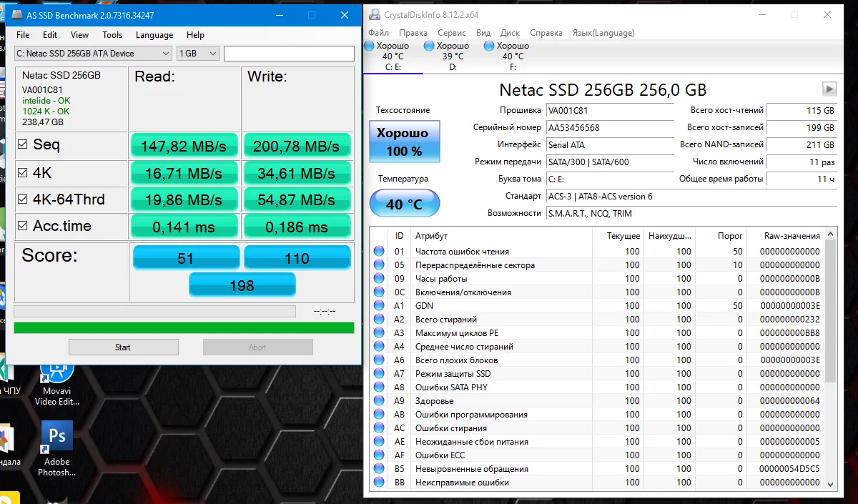Screen dimensions: 858x504
Task: Uncheck the Acc.time test checkbox
Action: point(23,226)
